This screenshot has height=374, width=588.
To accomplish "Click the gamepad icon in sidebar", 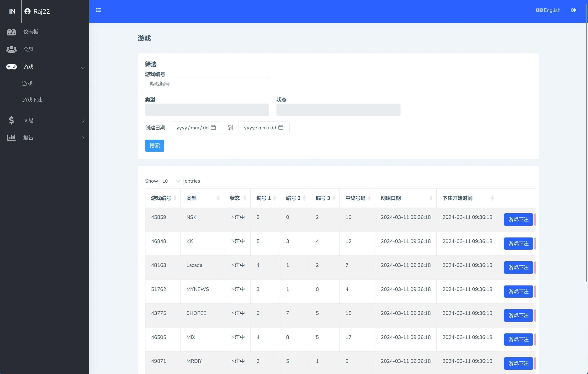I will [11, 67].
